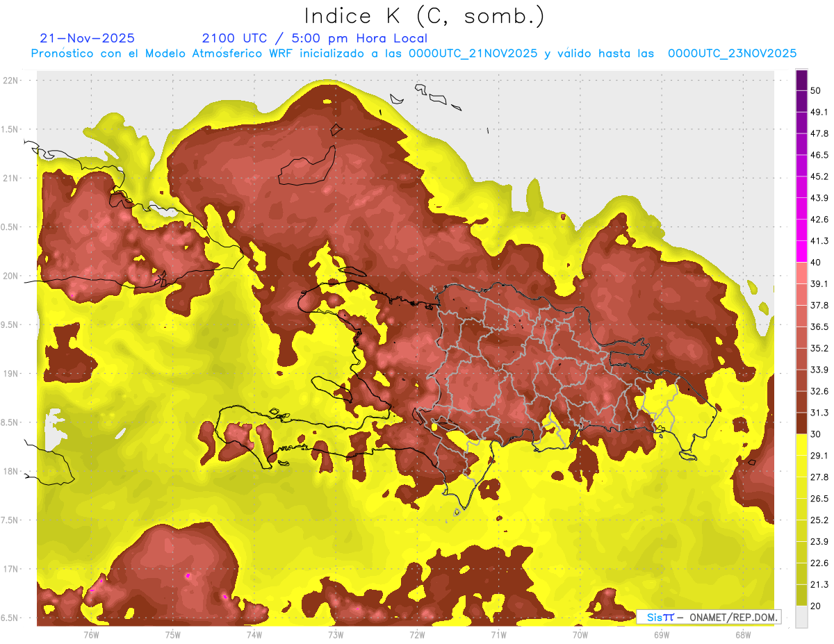Click the '70W' longitude label
The width and height of the screenshot is (834, 644).
pyautogui.click(x=580, y=634)
